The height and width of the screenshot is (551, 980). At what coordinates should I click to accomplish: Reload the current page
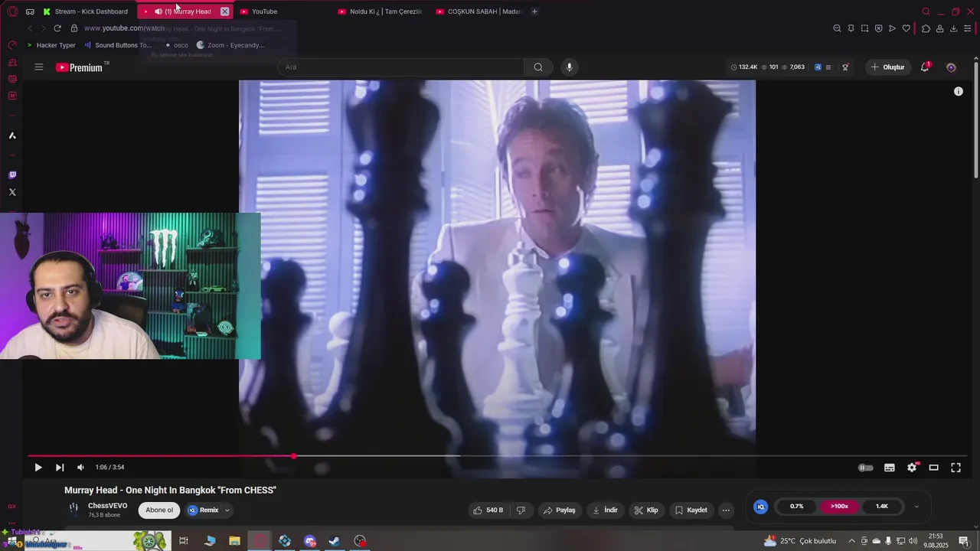click(x=57, y=28)
